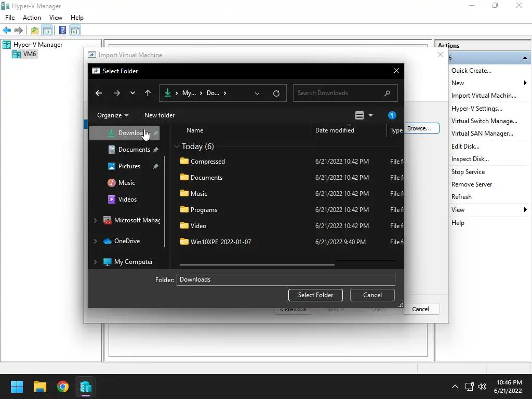Select Documents in navigation pane
This screenshot has width=532, height=399.
tap(134, 149)
